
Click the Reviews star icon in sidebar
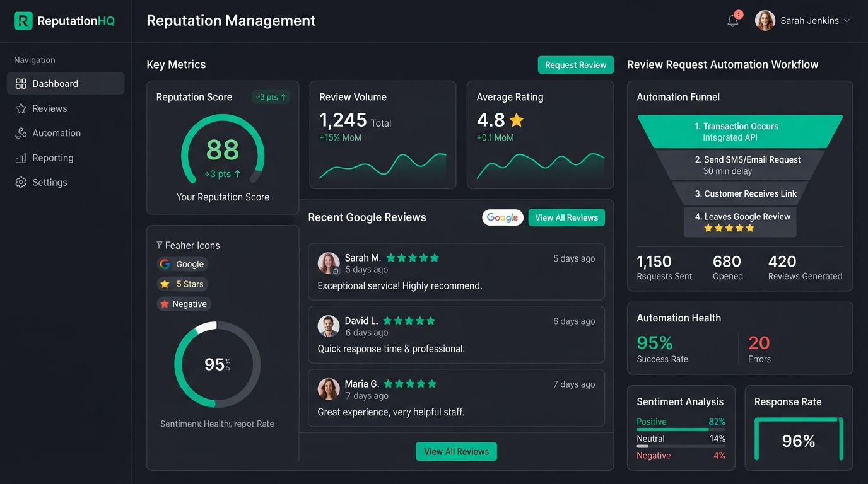[21, 108]
